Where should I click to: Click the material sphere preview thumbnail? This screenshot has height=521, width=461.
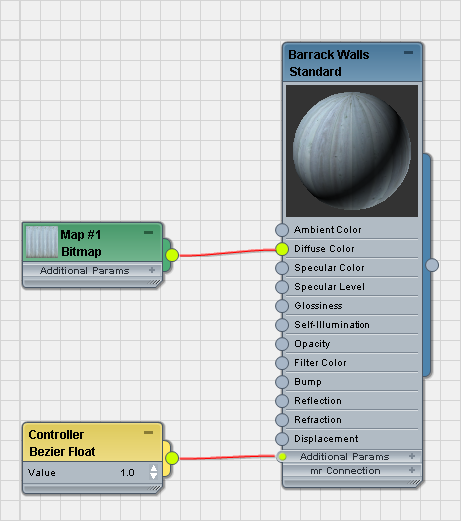[x=352, y=151]
